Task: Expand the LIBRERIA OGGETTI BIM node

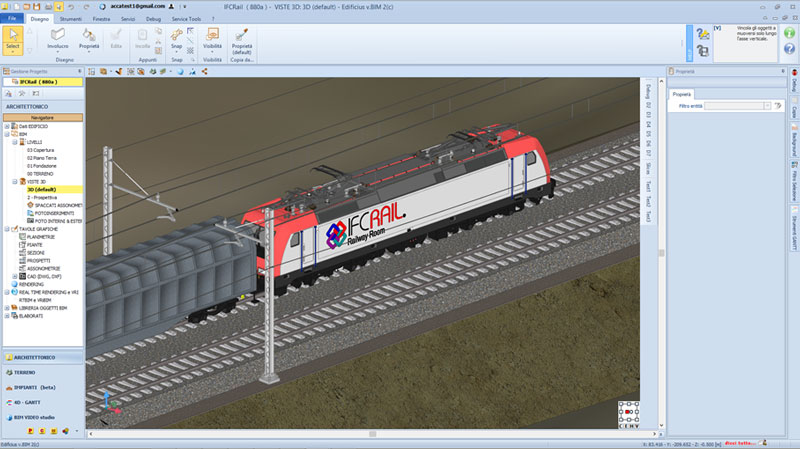Action: pyautogui.click(x=7, y=308)
